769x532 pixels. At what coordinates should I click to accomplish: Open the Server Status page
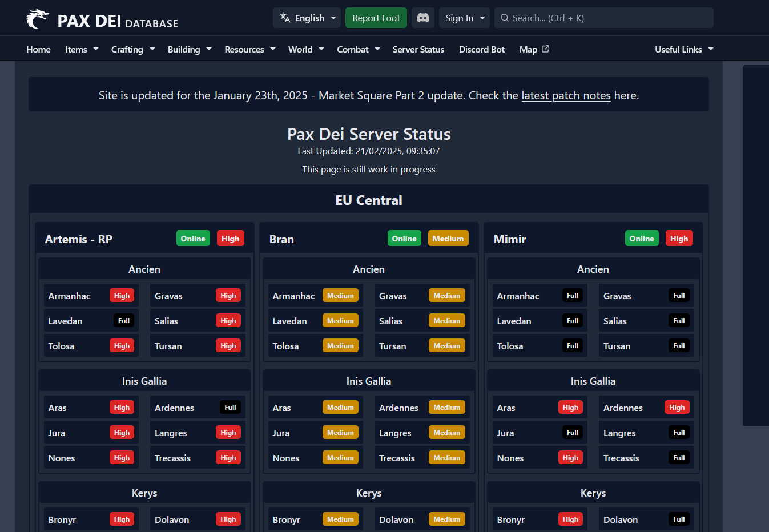pyautogui.click(x=418, y=49)
